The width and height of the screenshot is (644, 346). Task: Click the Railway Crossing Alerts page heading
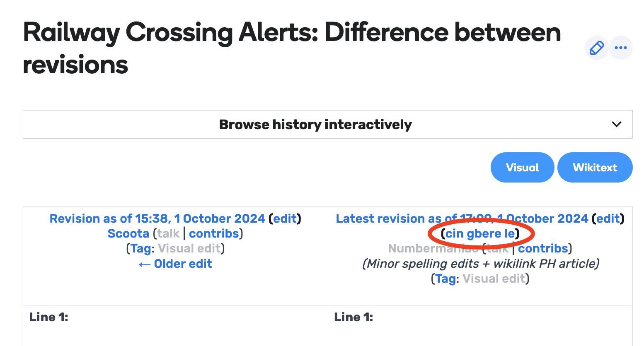point(292,48)
